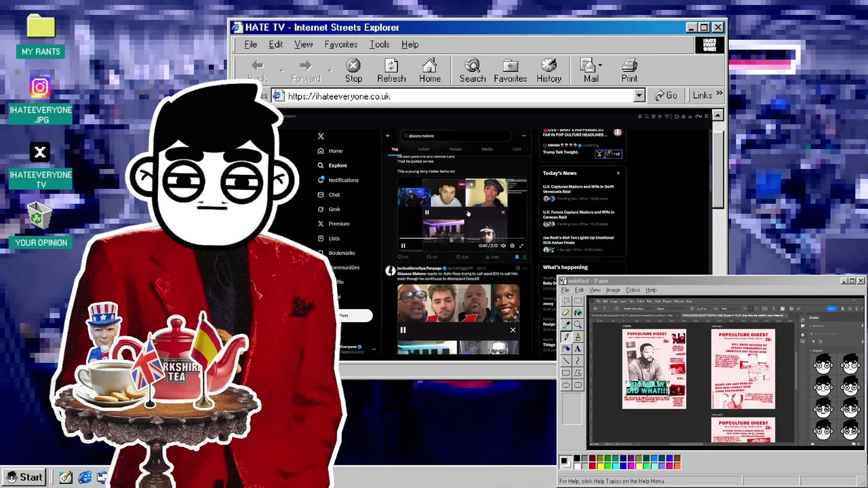The height and width of the screenshot is (488, 868).
Task: Open the IHATEEVERYONE TV X desktop icon
Action: point(41,166)
